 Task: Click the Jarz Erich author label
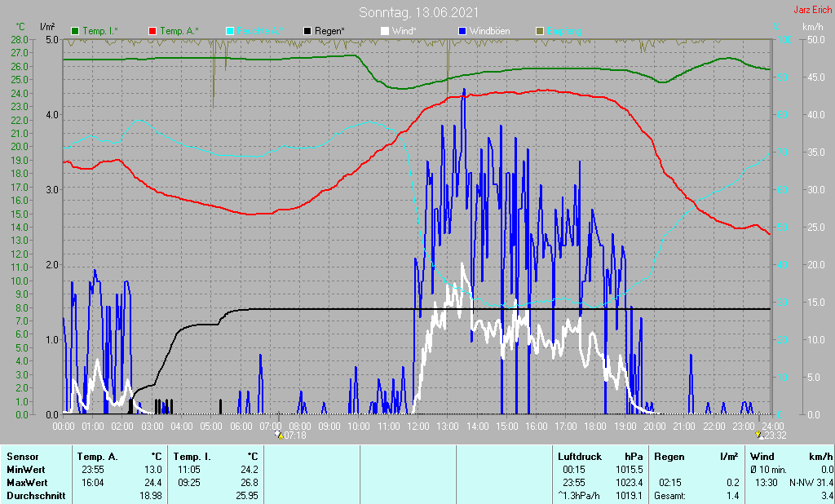tap(813, 10)
